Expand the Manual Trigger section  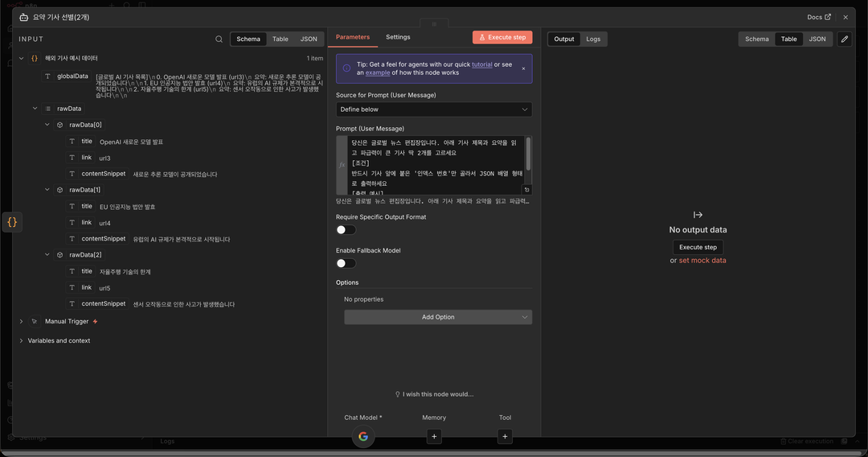pos(22,321)
